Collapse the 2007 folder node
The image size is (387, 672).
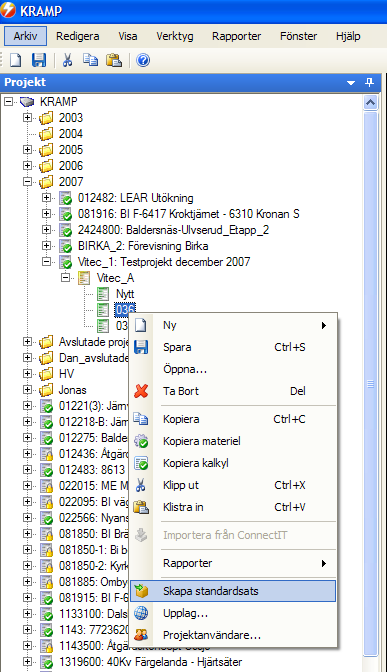[x=27, y=182]
